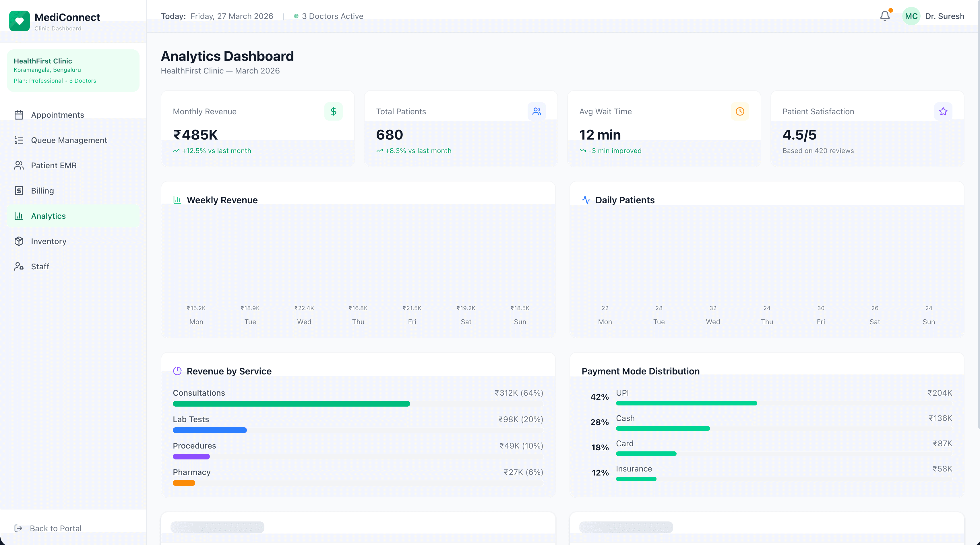980x545 pixels.
Task: Click the dollar icon on Monthly Revenue card
Action: pos(333,111)
